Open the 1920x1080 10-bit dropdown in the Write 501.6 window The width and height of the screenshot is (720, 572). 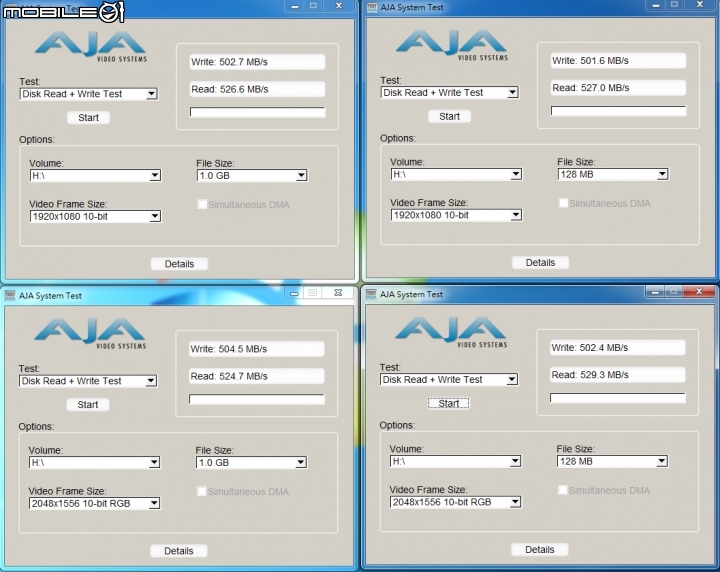coord(456,215)
